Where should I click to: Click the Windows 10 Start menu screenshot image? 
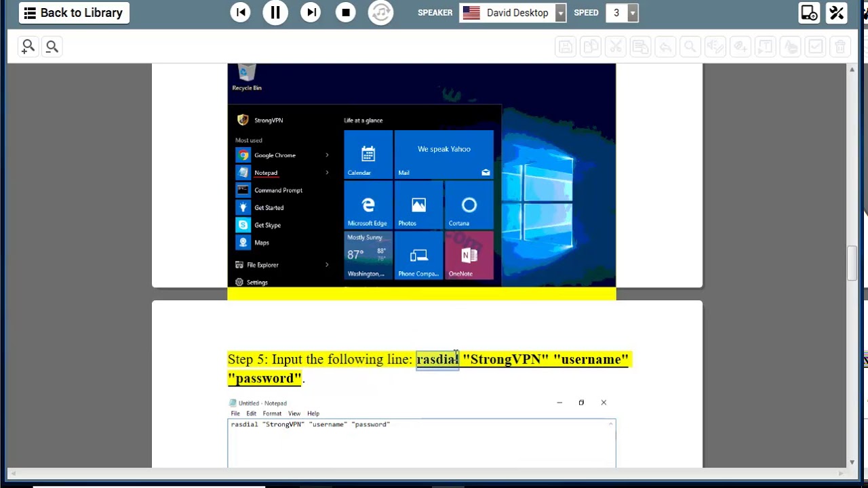click(x=422, y=176)
